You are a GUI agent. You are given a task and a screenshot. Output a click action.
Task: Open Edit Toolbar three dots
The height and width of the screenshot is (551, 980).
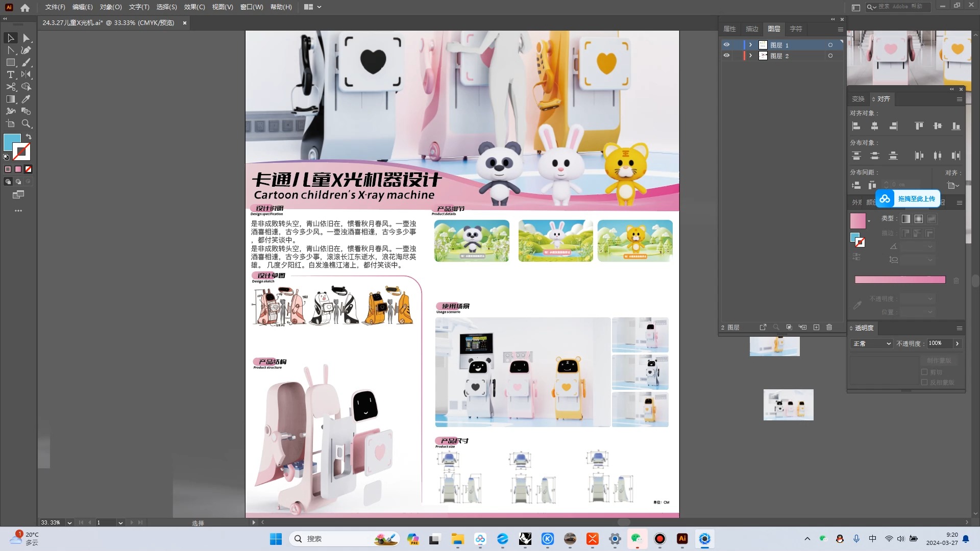[x=18, y=211]
